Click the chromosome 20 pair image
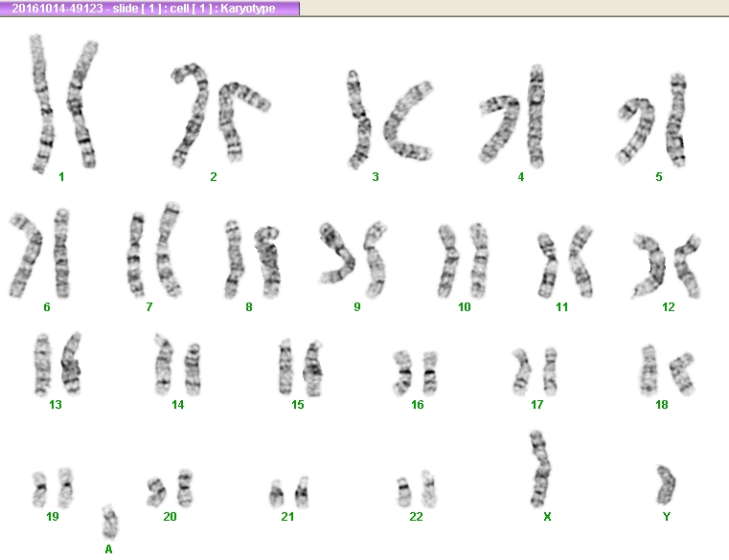The width and height of the screenshot is (729, 560). (170, 488)
